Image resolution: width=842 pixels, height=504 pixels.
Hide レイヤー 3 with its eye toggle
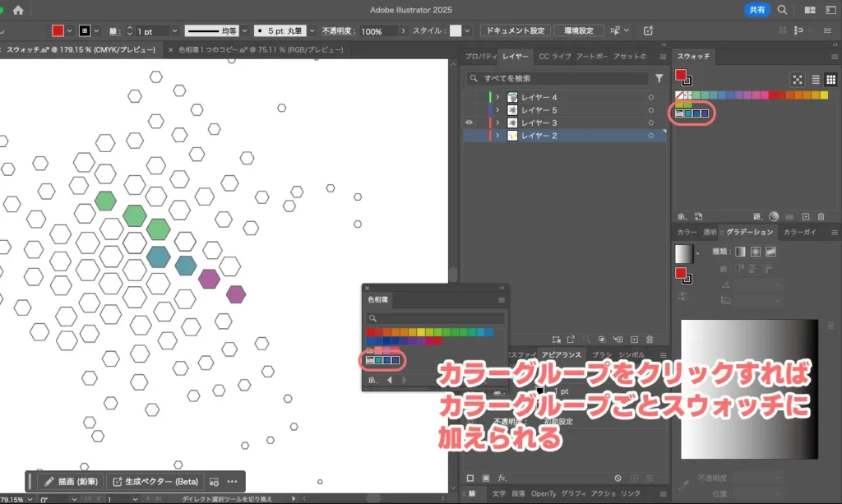click(x=469, y=122)
